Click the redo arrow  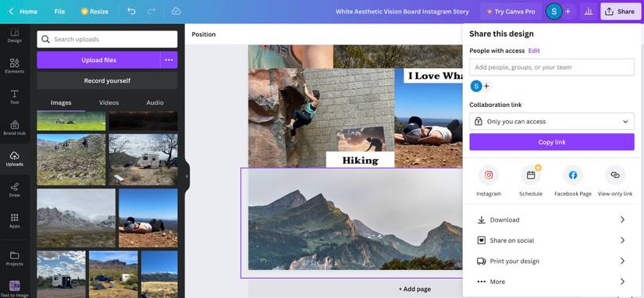[x=151, y=11]
